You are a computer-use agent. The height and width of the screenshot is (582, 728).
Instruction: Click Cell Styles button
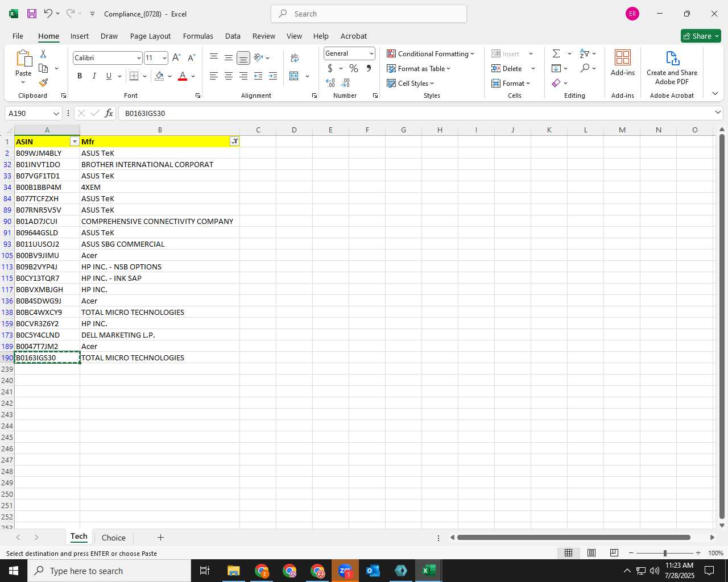pos(410,83)
